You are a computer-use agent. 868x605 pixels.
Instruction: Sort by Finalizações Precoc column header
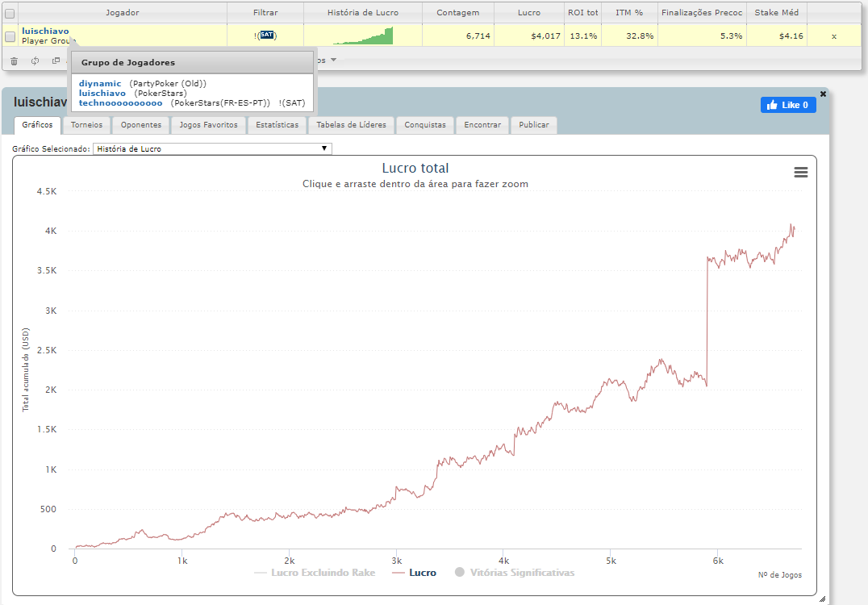click(701, 13)
